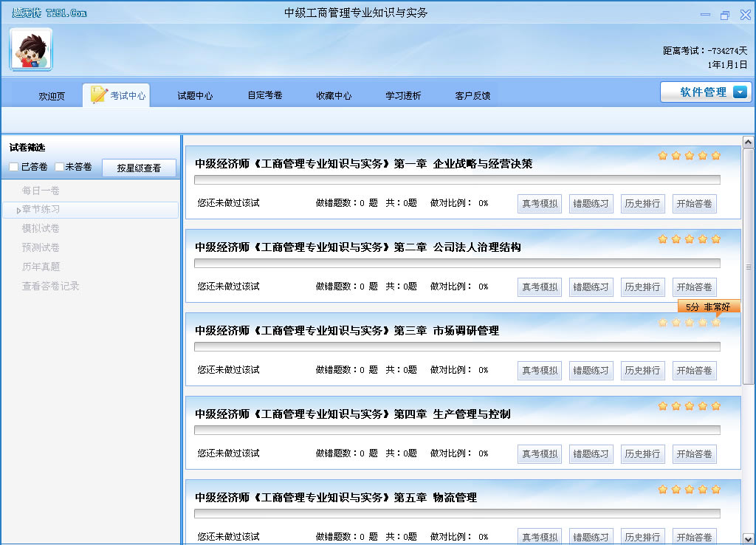756x545 pixels.
Task: Click the progress bar of 第三章 市场调研管理
Action: pyautogui.click(x=457, y=347)
